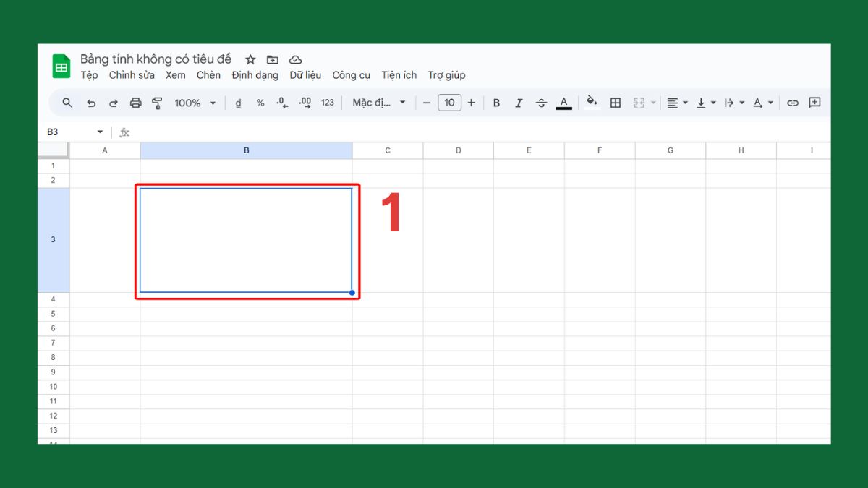868x488 pixels.
Task: Select the Paint format tool
Action: 157,102
